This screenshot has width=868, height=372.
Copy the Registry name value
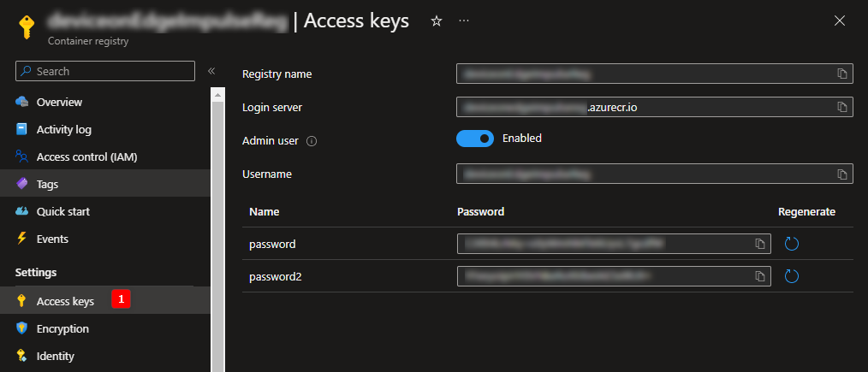(x=842, y=74)
